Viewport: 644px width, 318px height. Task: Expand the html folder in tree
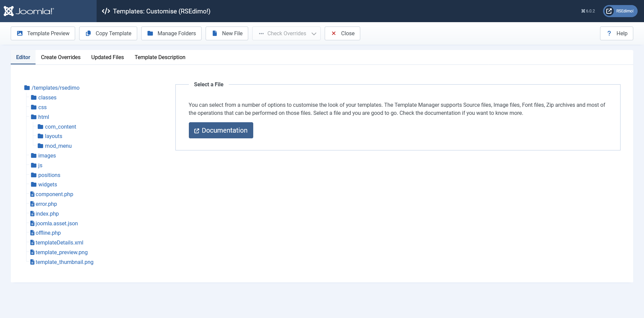(43, 117)
